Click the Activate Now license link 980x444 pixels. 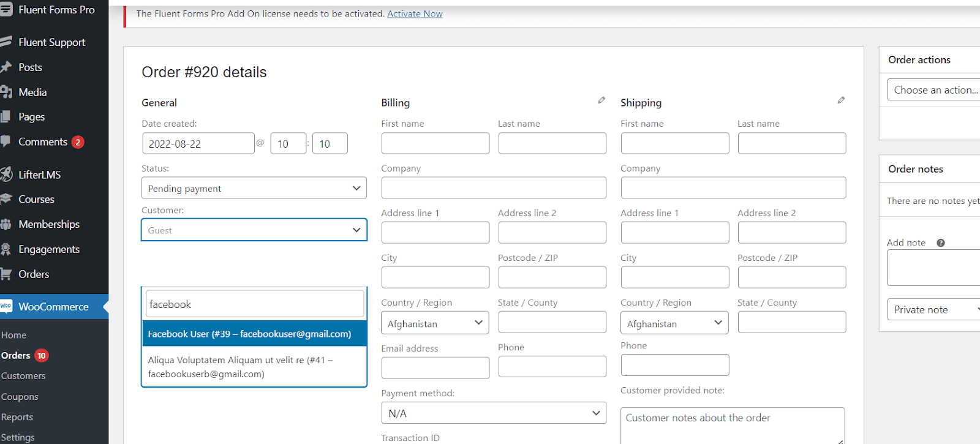coord(415,13)
